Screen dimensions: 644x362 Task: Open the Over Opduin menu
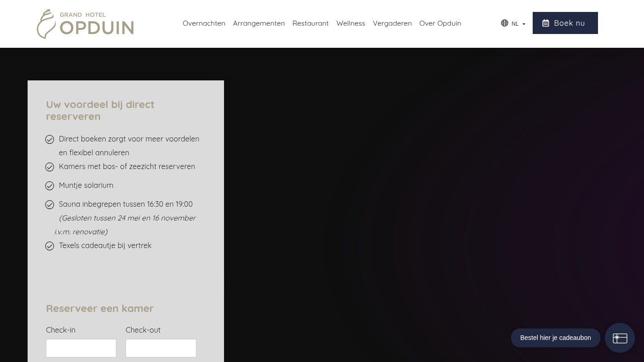[440, 23]
